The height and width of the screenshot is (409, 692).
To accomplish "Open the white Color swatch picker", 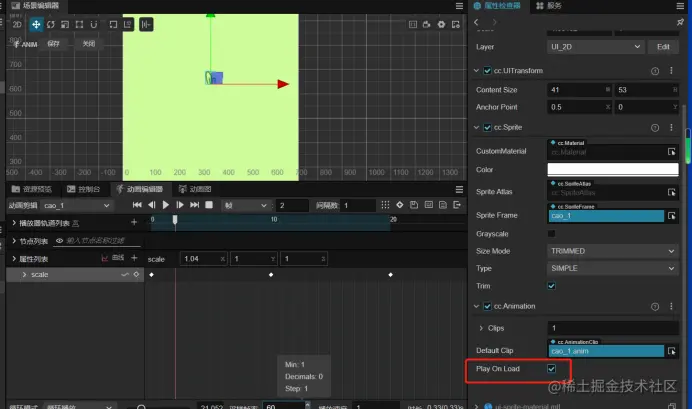I will [613, 169].
